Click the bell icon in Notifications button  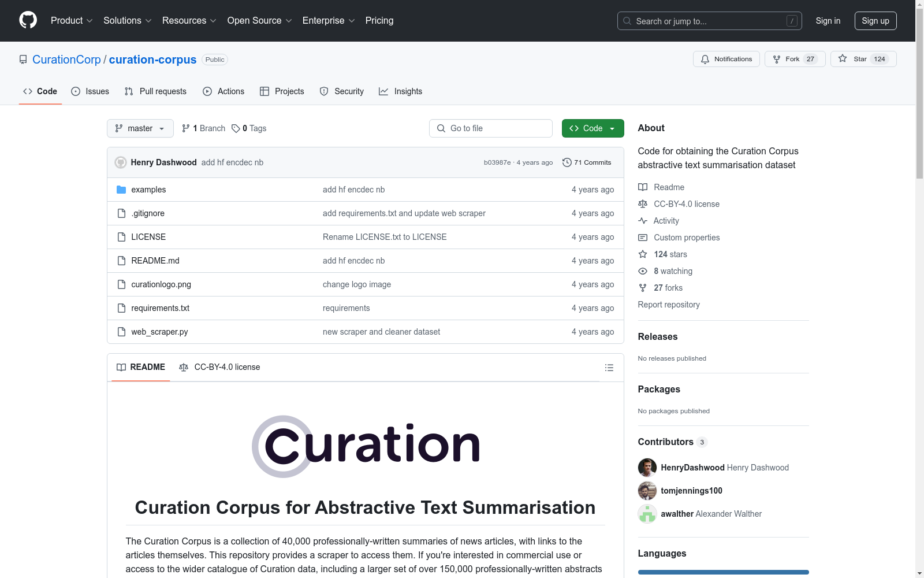coord(705,59)
